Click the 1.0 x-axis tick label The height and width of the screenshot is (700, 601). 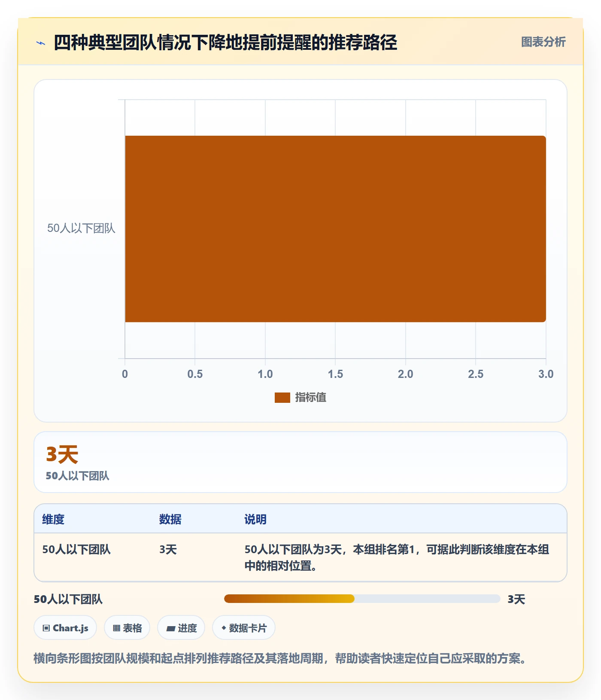coord(265,374)
